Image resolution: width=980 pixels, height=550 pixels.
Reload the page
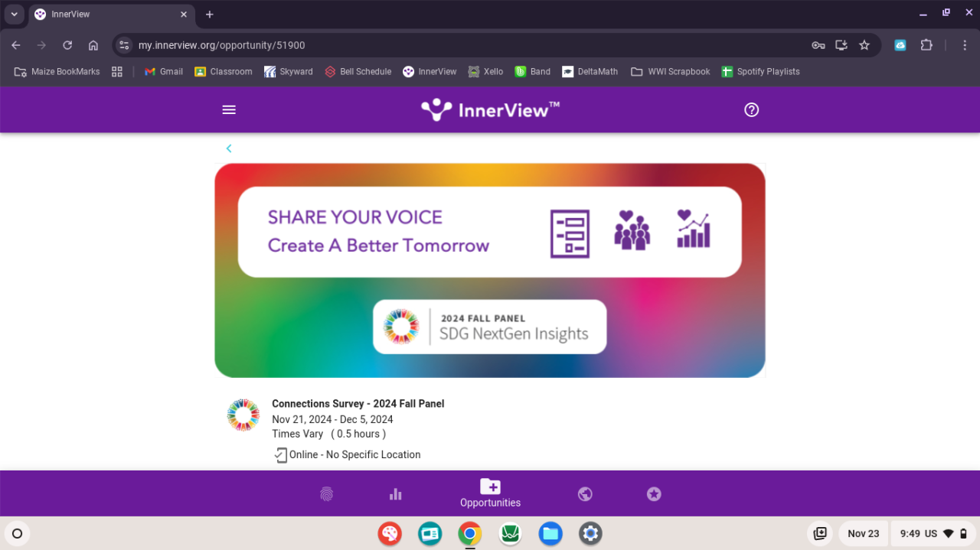point(67,45)
